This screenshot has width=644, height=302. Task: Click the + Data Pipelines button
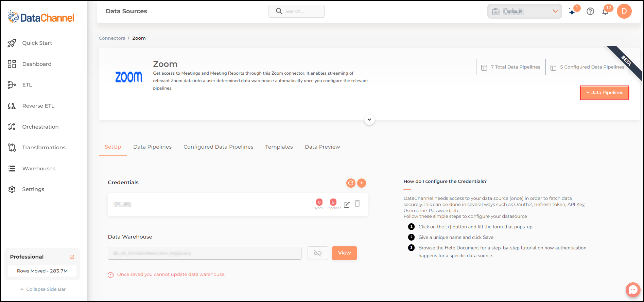coord(605,93)
